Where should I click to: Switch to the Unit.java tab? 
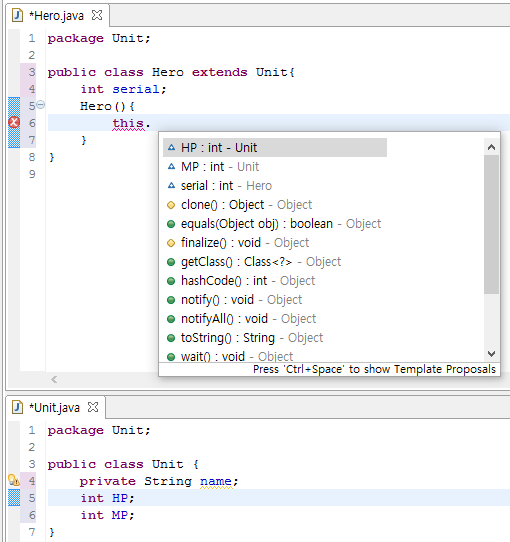pyautogui.click(x=54, y=408)
